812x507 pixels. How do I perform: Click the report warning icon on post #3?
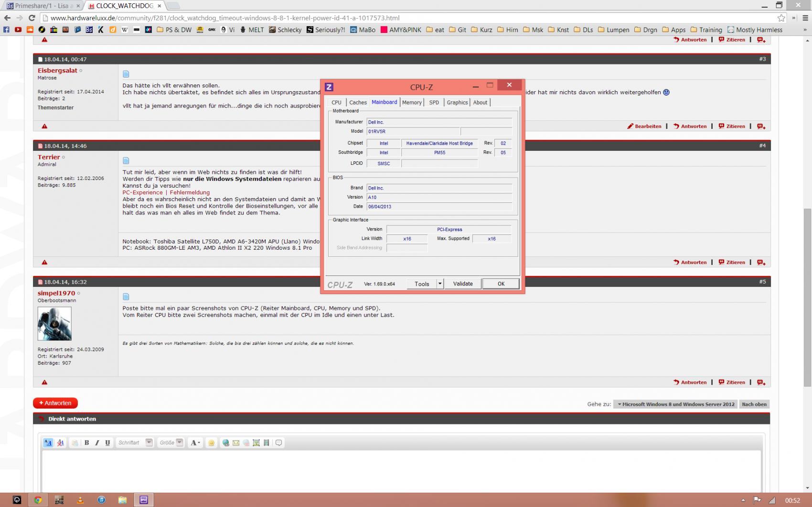coord(44,127)
